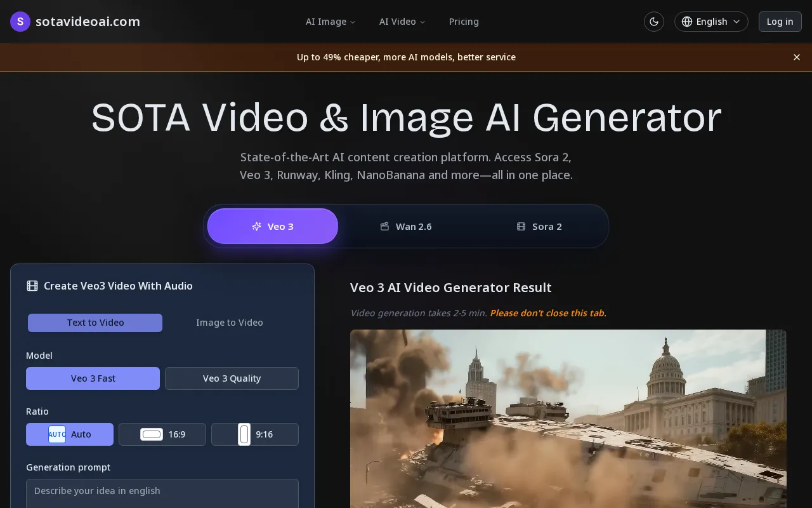Switch to Image to Video tab
Viewport: 812px width, 508px height.
pyautogui.click(x=230, y=323)
